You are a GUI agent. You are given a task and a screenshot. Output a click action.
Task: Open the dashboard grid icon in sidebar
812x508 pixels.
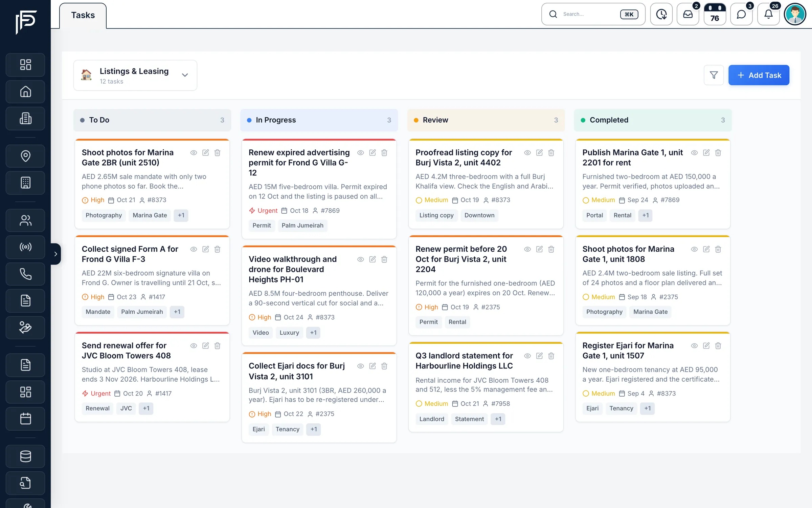click(25, 65)
